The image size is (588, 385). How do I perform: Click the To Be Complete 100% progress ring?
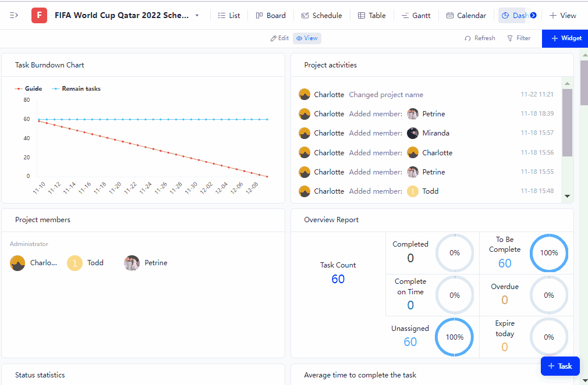(548, 253)
